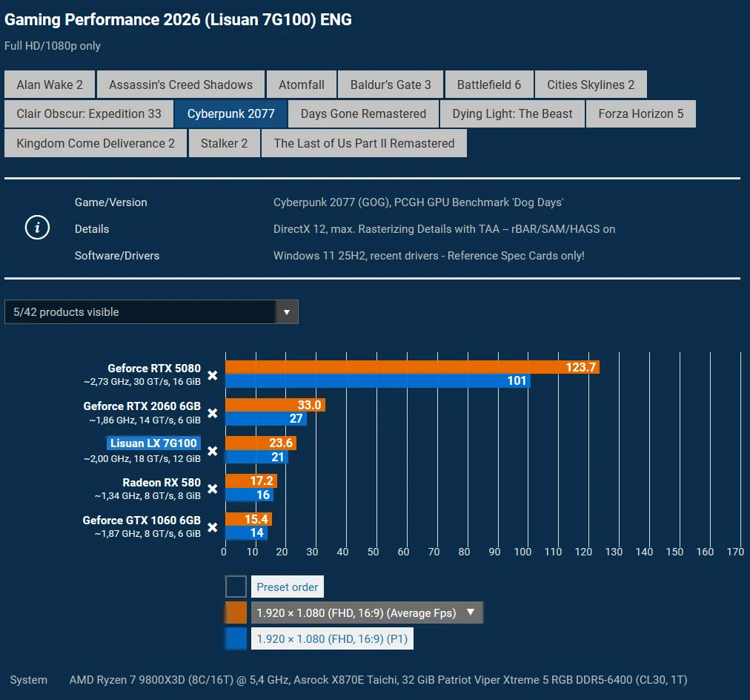This screenshot has width=750, height=700.
Task: Open the Average Fps resolution dropdown
Action: coord(367,613)
